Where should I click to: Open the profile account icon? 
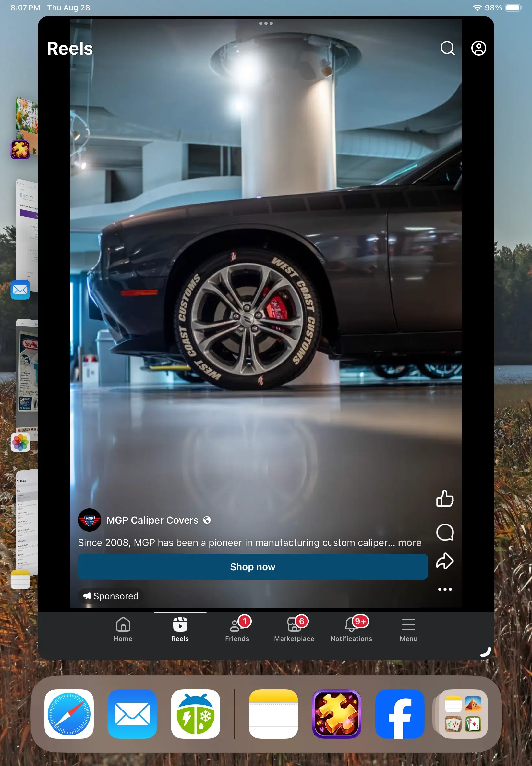tap(478, 48)
